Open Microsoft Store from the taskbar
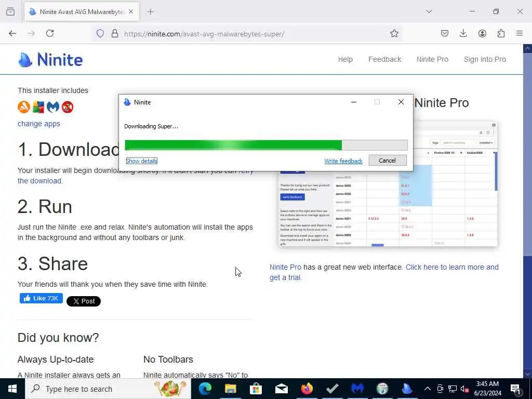The image size is (532, 399). click(256, 389)
